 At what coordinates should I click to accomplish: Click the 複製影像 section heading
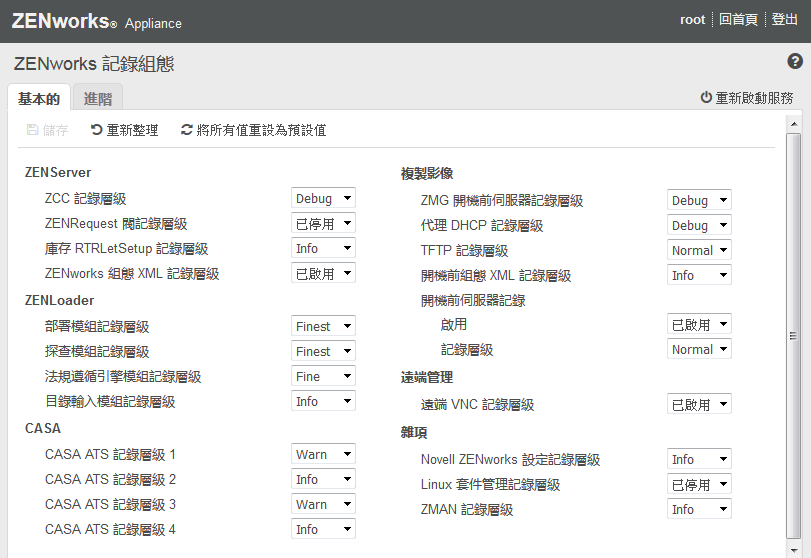[x=427, y=173]
